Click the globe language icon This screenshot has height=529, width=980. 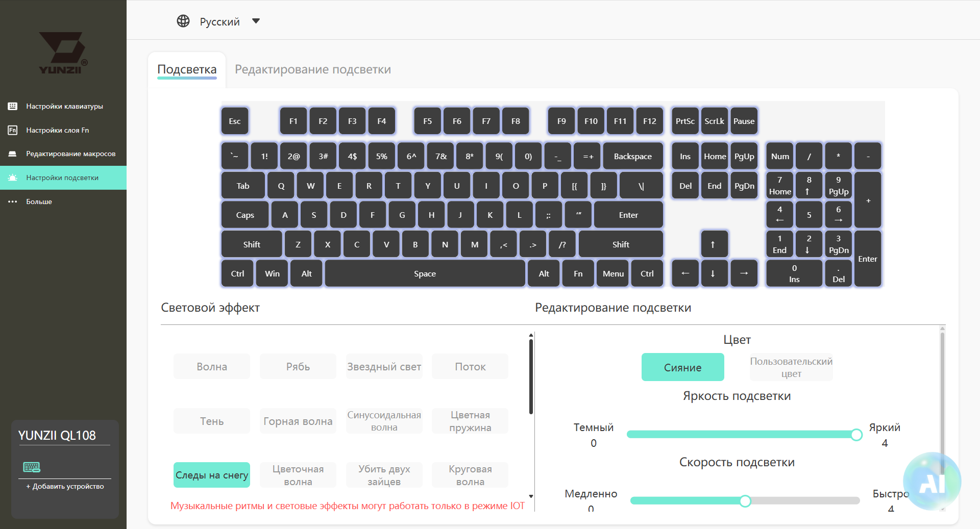point(183,21)
